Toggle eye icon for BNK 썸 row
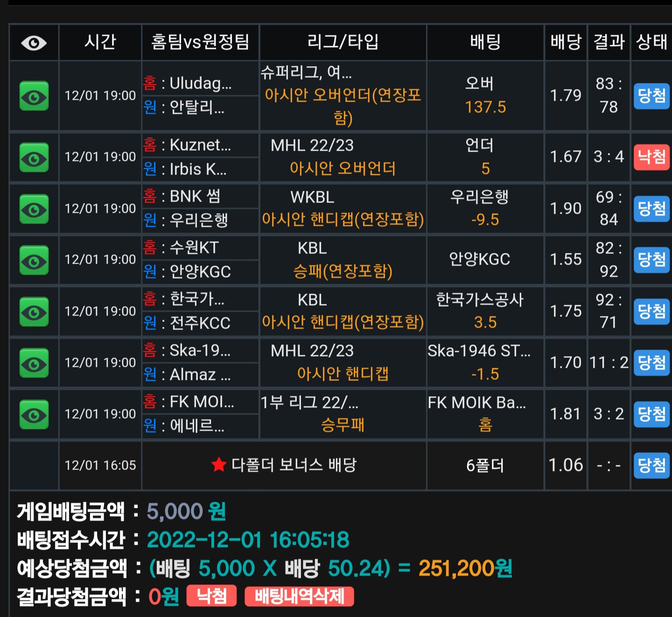This screenshot has width=672, height=617. tap(34, 209)
